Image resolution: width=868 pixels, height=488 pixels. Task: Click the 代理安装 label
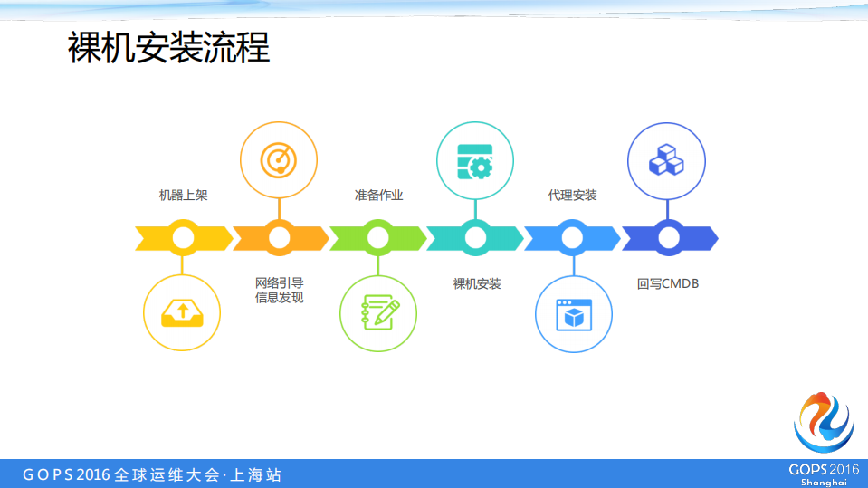(572, 196)
